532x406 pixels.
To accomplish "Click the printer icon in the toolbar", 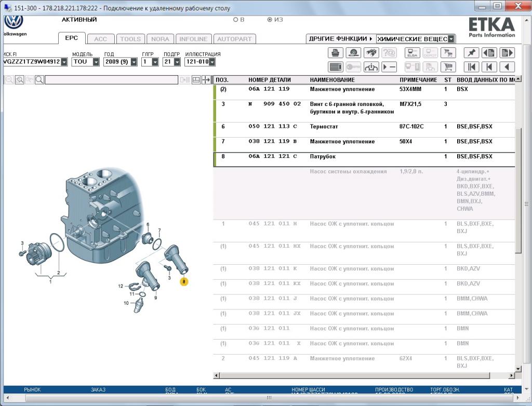I will point(336,53).
